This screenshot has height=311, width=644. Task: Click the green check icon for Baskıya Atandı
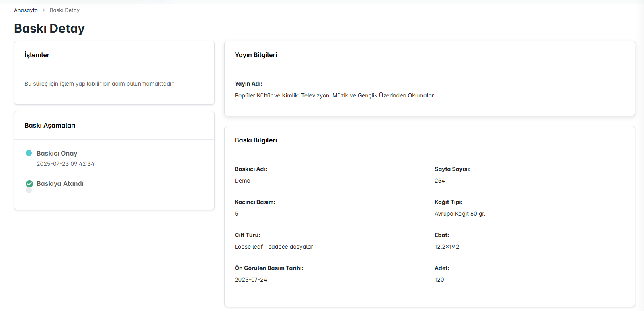coord(29,184)
